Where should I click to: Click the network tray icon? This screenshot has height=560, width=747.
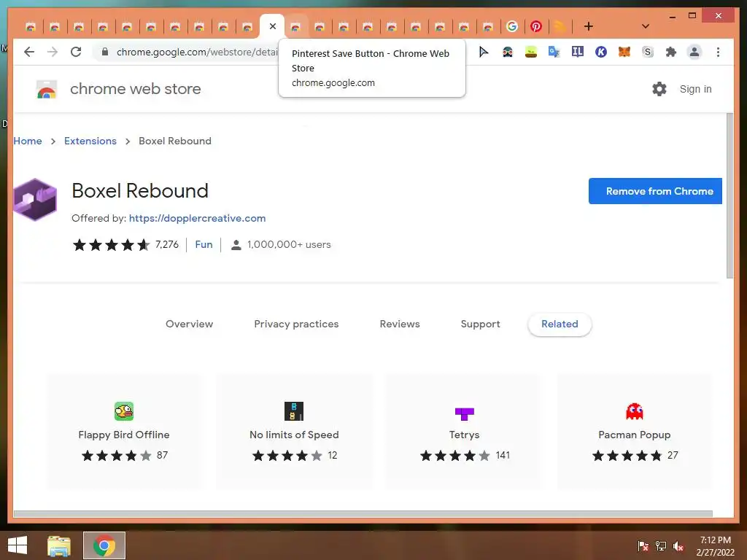click(661, 546)
